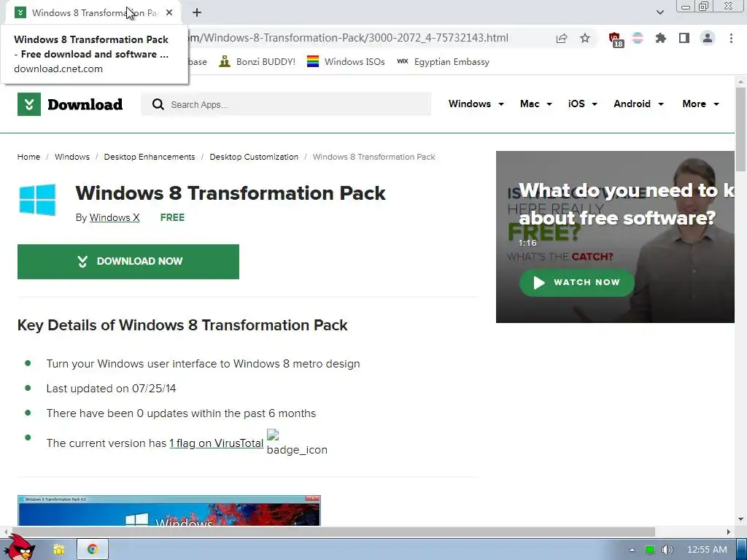Bookmark this page with the star icon
The image size is (747, 560).
585,38
